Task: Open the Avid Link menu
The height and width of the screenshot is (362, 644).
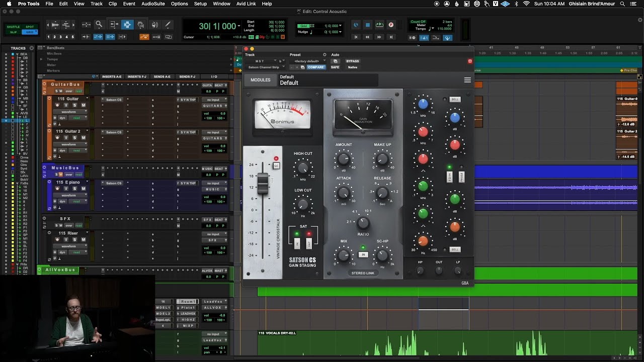Action: [x=246, y=4]
